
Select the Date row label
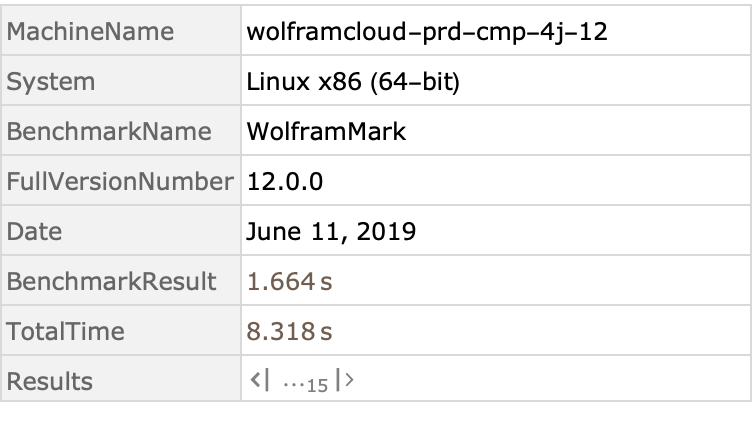[35, 231]
